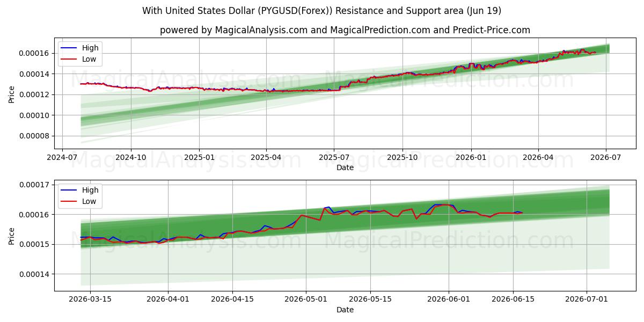Click the top chart '0.00016' y-axis tick label
This screenshot has width=644, height=322.
pos(34,53)
